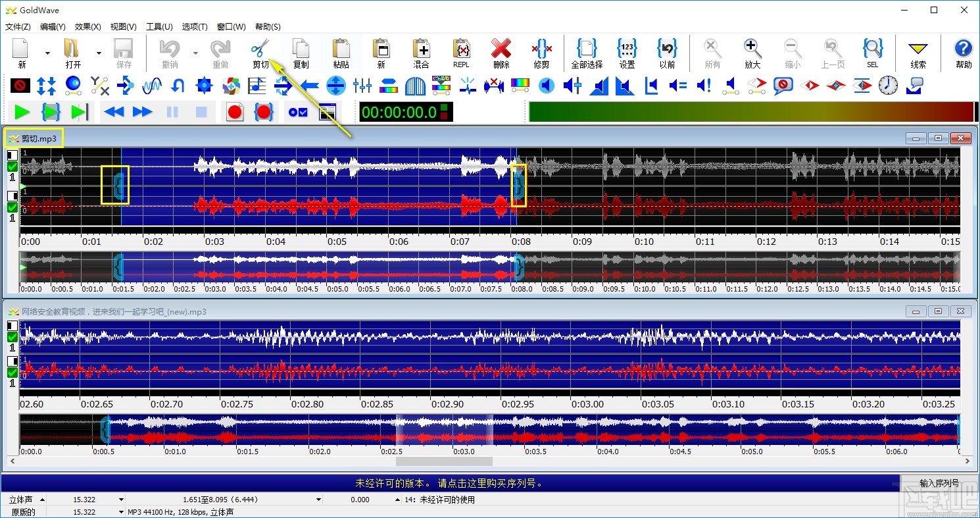Viewport: 980px width, 518px height.
Task: Click the Mix (混合) toolbar icon
Action: pos(421,49)
